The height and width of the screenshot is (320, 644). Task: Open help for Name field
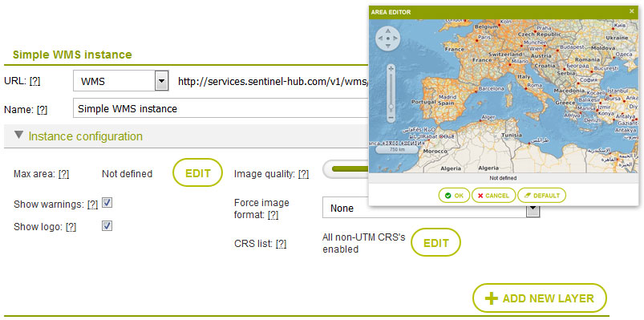pyautogui.click(x=42, y=110)
